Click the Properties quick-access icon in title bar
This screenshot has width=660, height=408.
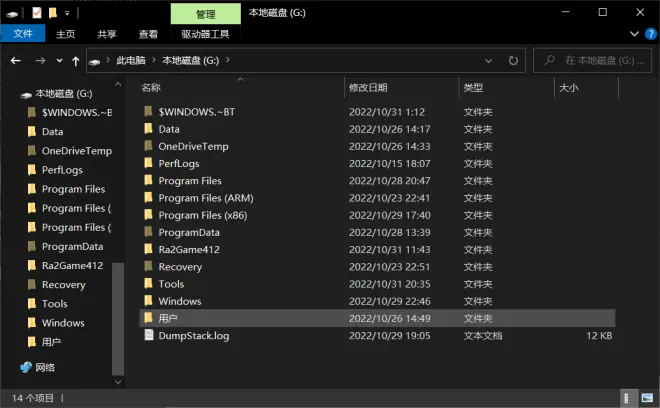pyautogui.click(x=37, y=13)
